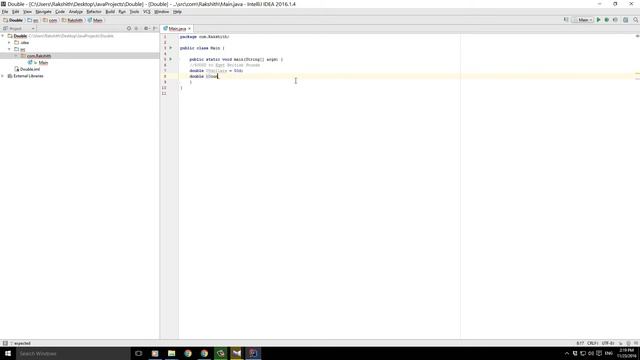
Task: Click the CRLF line separator in the status bar
Action: coord(593,343)
